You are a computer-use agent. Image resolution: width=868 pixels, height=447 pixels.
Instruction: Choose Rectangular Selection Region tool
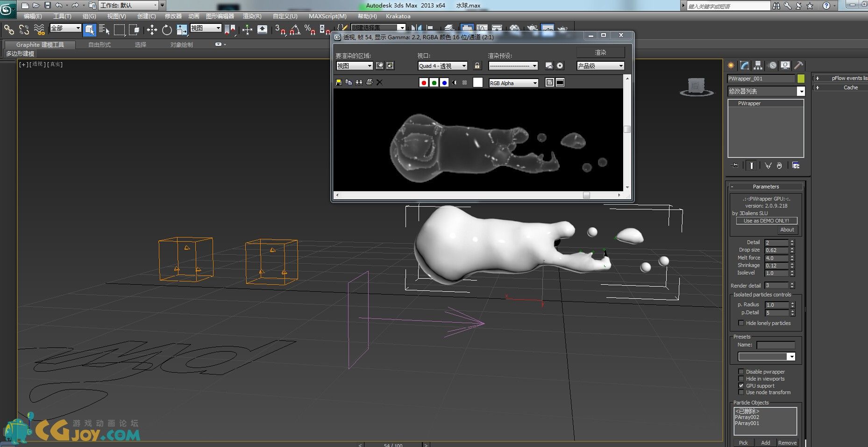[x=120, y=30]
